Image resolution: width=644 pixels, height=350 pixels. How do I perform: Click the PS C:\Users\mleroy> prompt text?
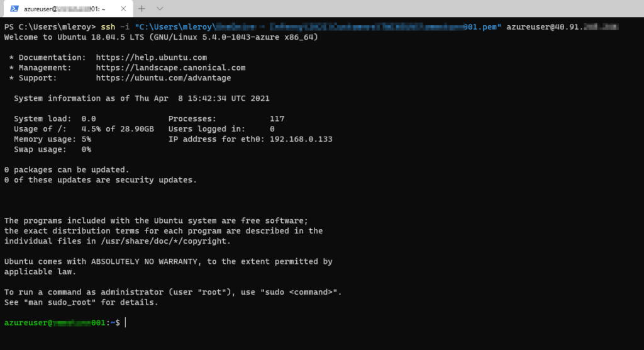click(50, 27)
